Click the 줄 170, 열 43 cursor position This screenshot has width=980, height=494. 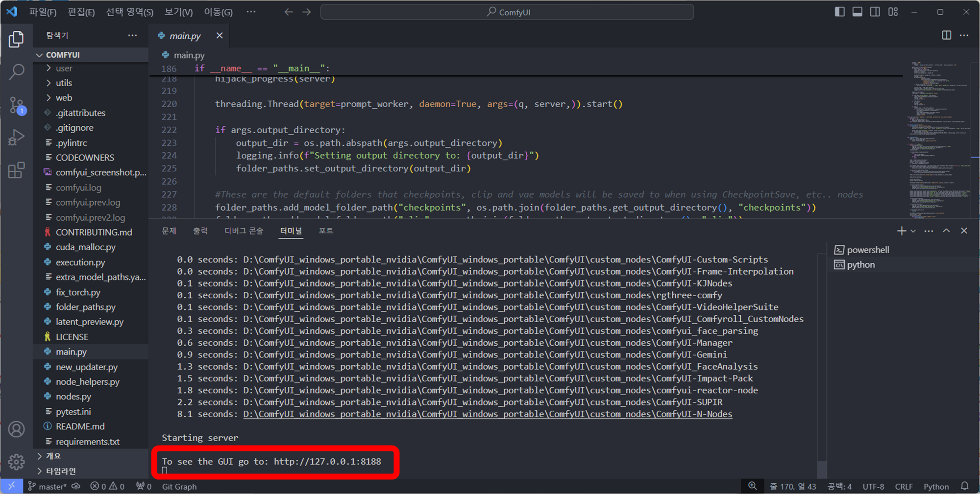pyautogui.click(x=792, y=486)
